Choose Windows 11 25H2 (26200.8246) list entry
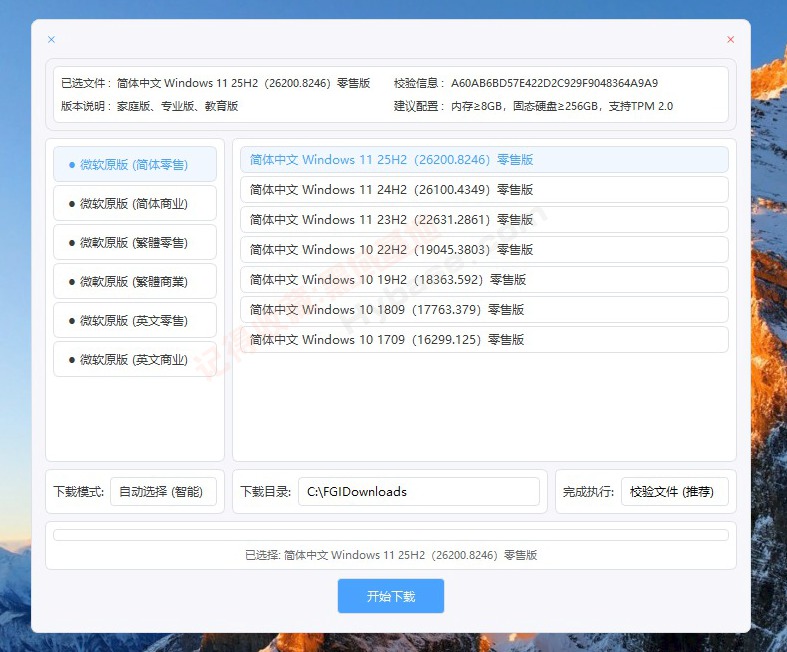This screenshot has height=652, width=787. point(484,160)
